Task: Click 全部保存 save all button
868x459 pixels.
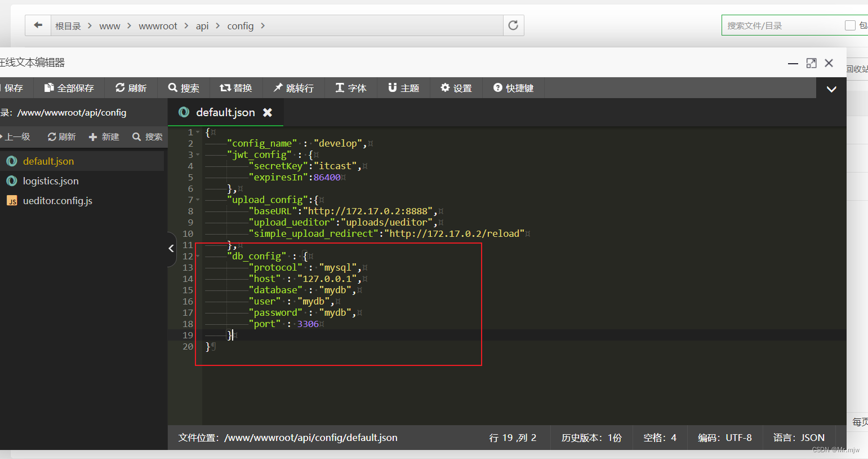Action: point(69,88)
